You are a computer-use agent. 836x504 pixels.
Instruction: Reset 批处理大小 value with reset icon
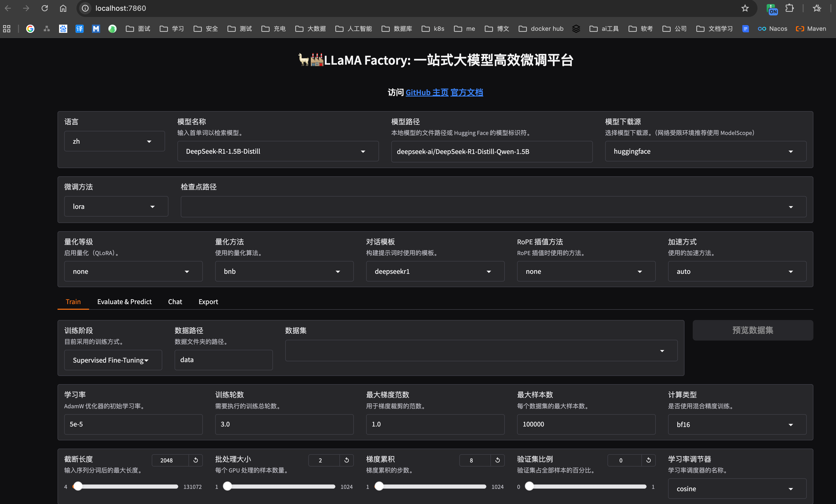[x=347, y=460]
